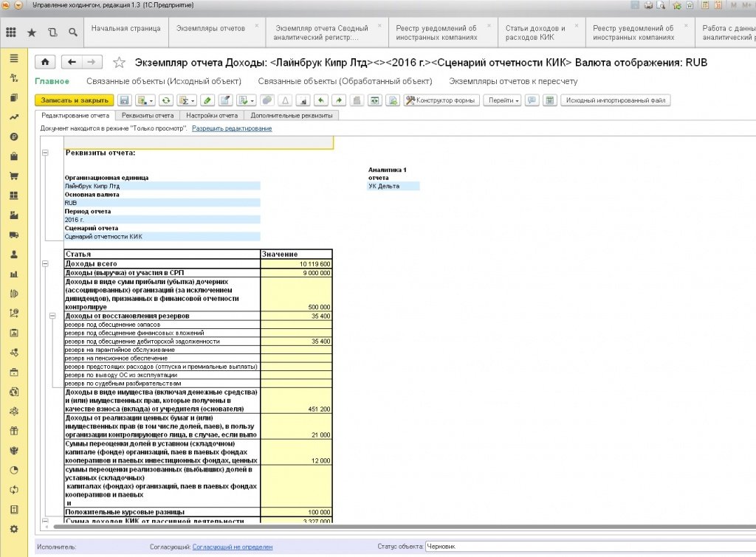The image size is (756, 557).
Task: Navigate back with the left arrow button
Action: (72, 62)
